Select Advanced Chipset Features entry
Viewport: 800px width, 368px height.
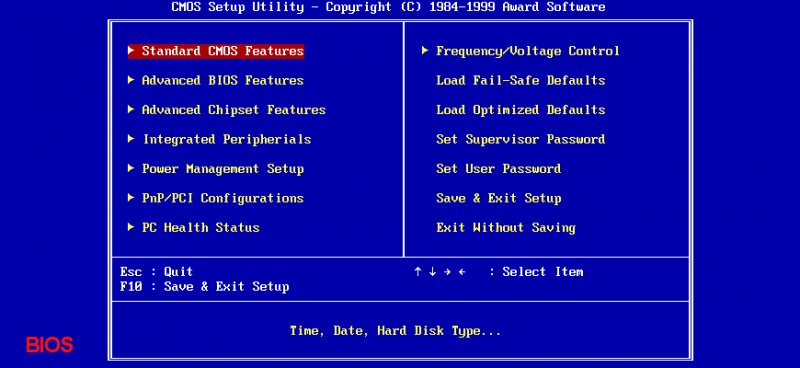(234, 110)
